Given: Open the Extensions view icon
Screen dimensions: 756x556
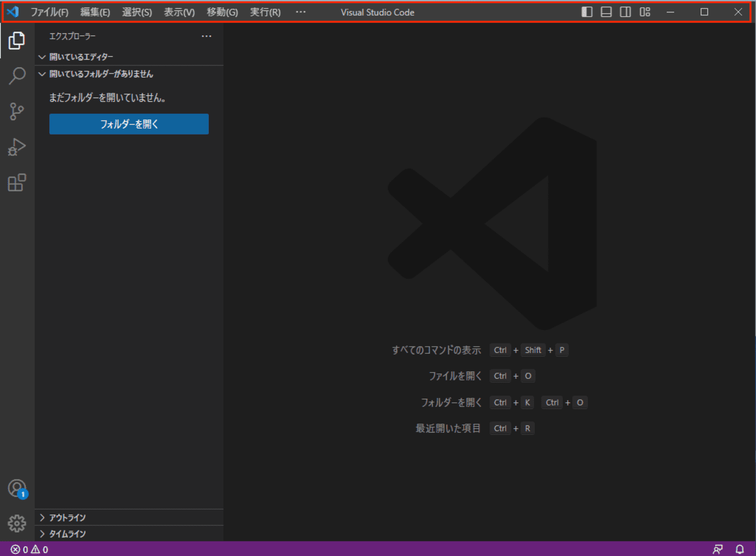Looking at the screenshot, I should [x=17, y=182].
